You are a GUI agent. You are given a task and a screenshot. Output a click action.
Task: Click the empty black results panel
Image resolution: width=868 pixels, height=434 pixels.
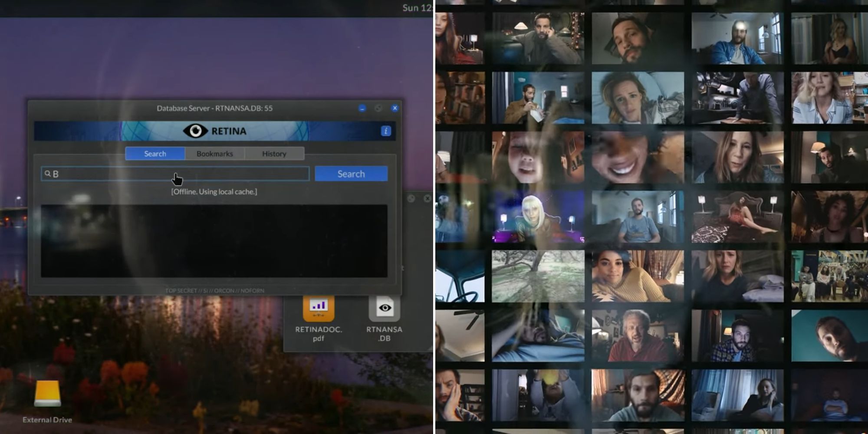[x=214, y=241]
